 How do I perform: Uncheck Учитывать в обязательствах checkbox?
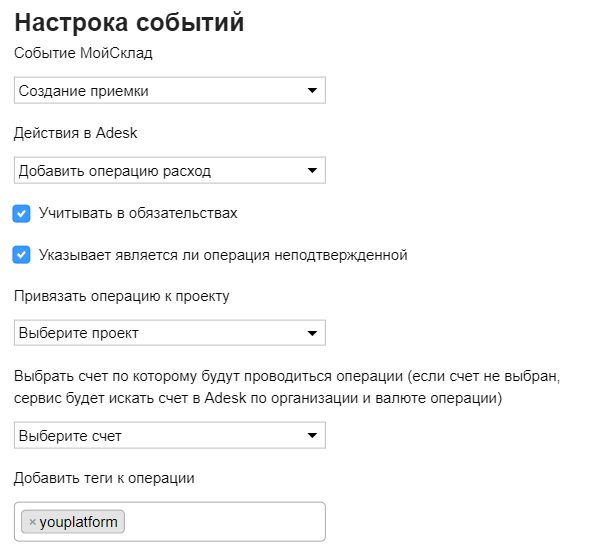[21, 214]
